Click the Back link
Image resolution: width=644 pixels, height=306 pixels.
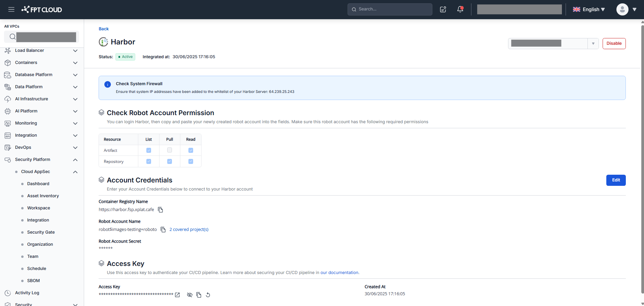pos(104,29)
